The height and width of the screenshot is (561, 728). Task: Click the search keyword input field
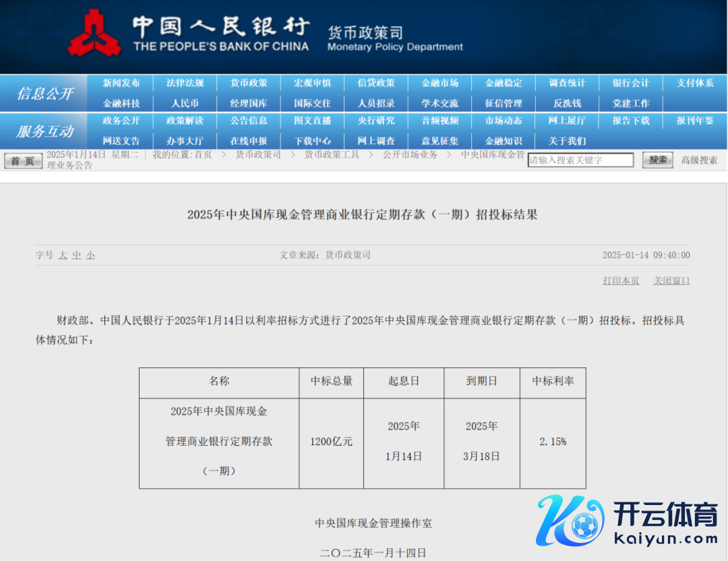tap(580, 160)
